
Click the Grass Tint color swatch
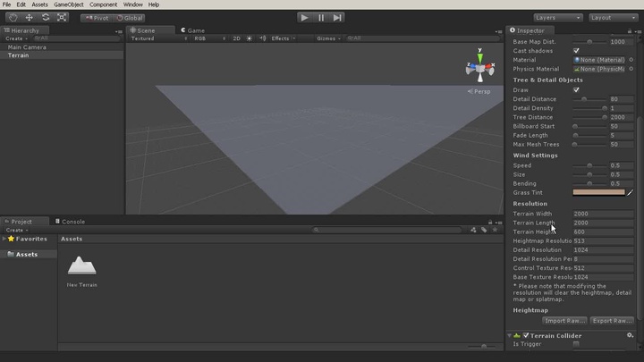click(598, 192)
